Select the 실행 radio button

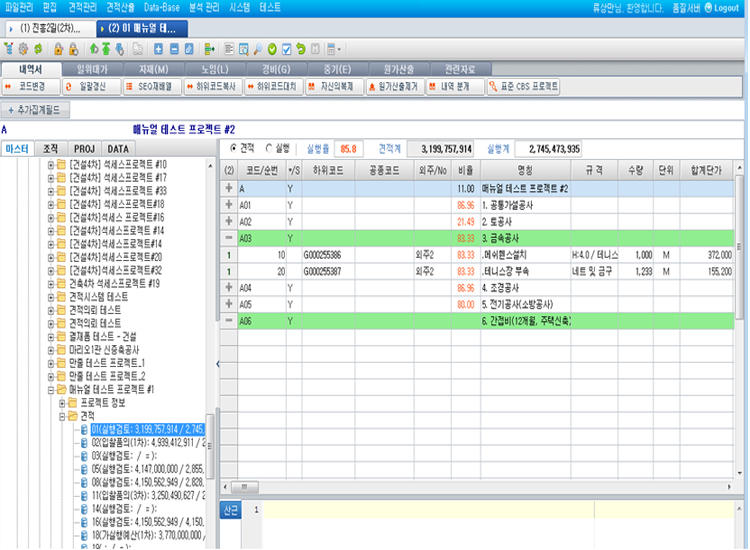[269, 148]
